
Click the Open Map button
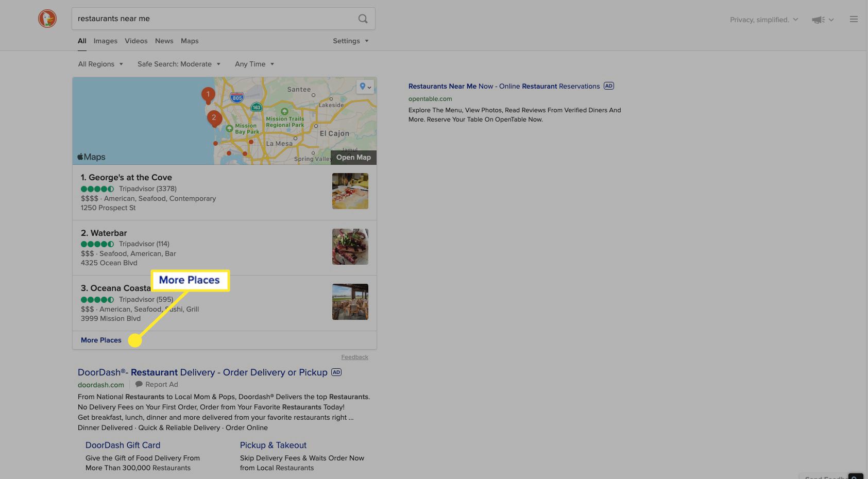(x=353, y=158)
